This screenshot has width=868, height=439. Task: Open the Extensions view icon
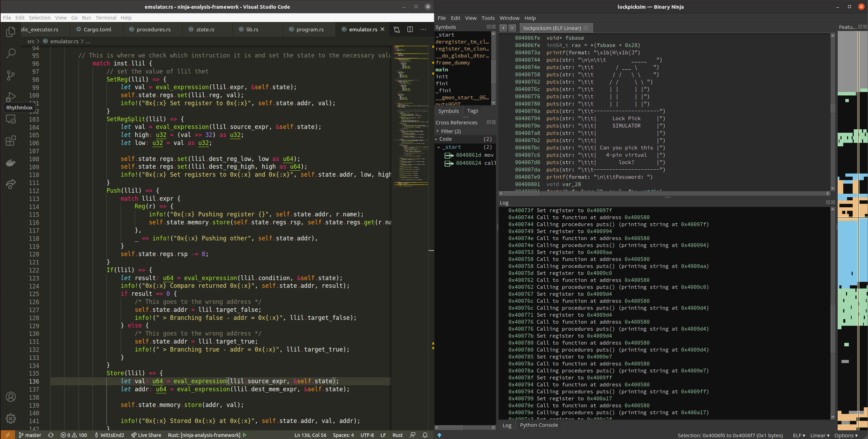[11, 141]
